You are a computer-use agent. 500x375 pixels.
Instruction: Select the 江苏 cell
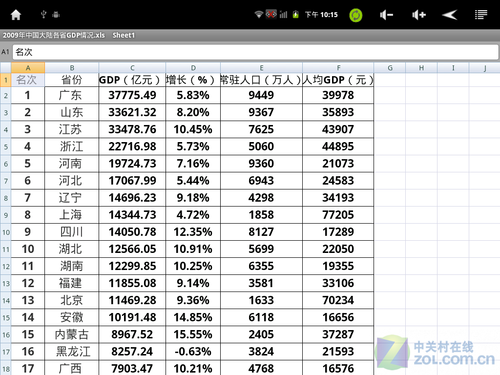tap(72, 129)
